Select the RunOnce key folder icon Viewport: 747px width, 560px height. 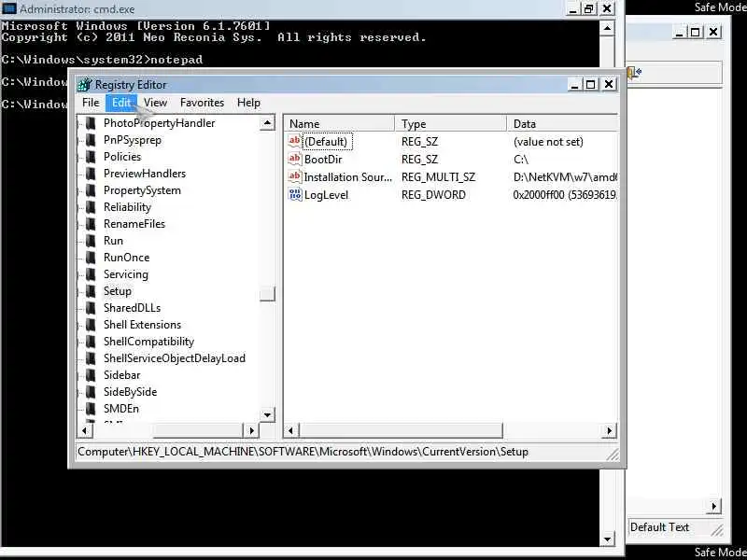click(91, 258)
